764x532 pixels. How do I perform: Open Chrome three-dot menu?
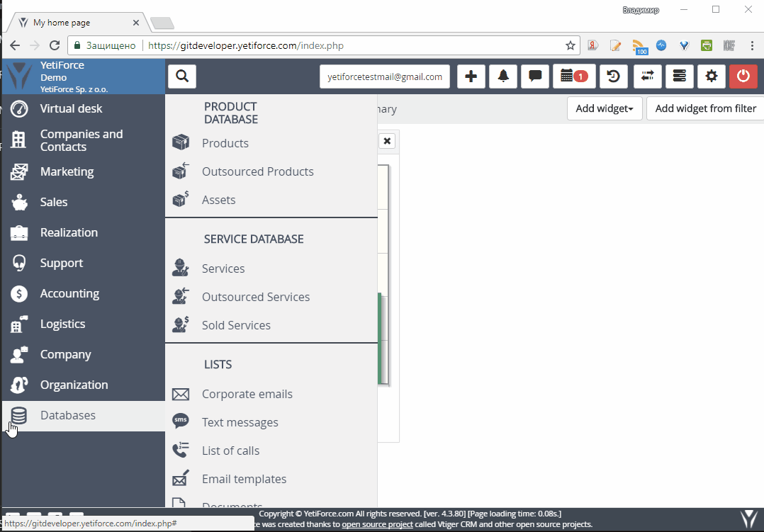[x=753, y=45]
